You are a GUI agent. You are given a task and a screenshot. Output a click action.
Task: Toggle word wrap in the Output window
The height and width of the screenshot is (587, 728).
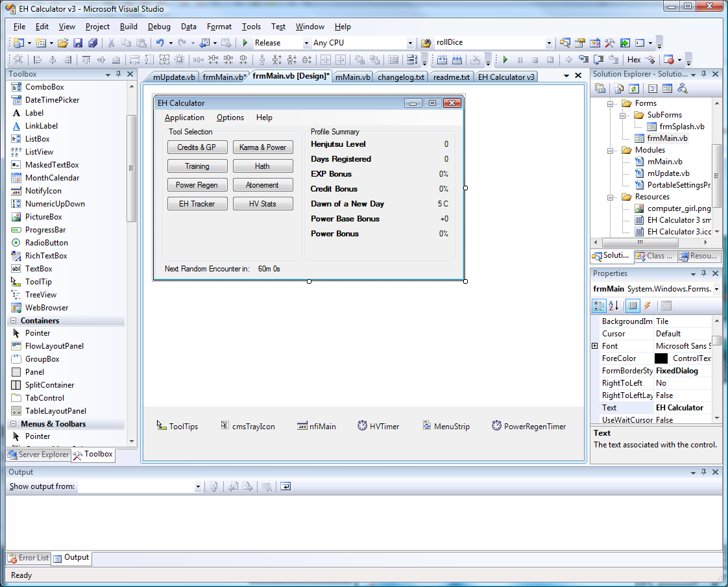pyautogui.click(x=285, y=486)
